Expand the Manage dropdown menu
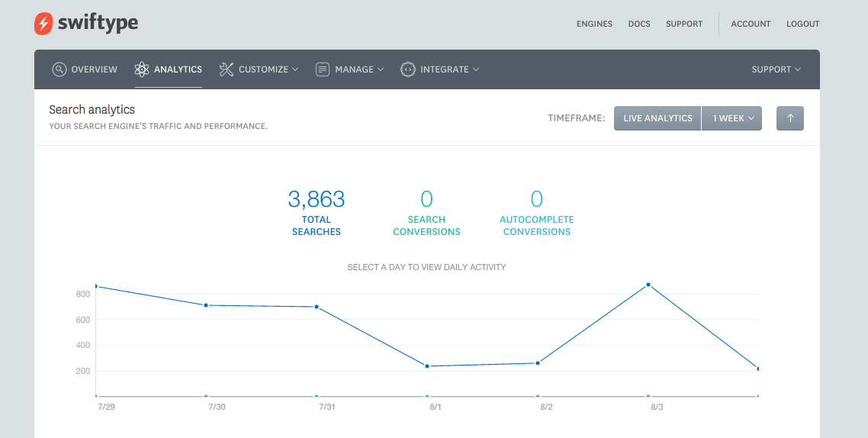Viewport: 868px width, 438px height. tap(349, 69)
